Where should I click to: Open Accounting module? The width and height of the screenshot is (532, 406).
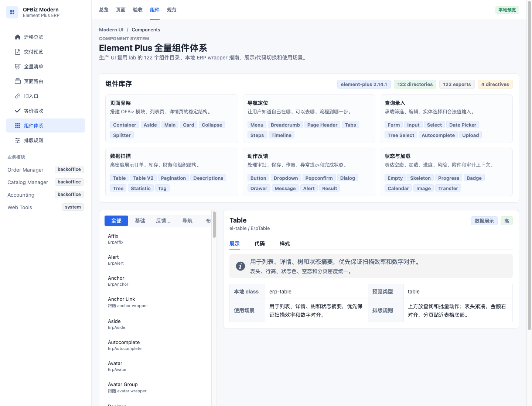[46, 195]
